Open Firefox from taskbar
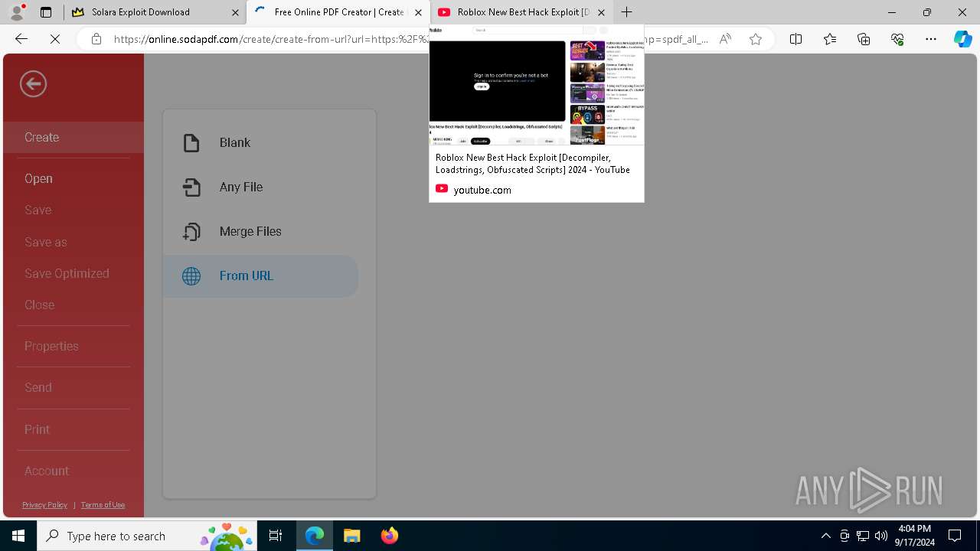 pos(389,536)
